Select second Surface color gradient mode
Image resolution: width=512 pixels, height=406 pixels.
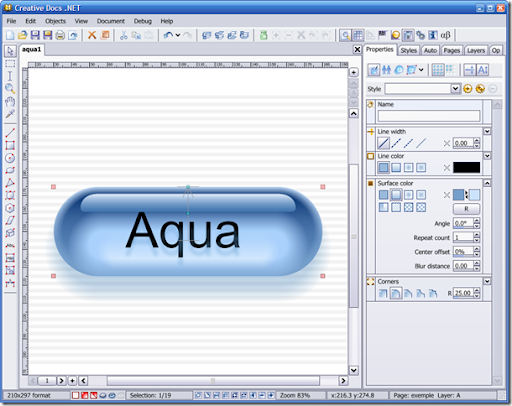(396, 195)
